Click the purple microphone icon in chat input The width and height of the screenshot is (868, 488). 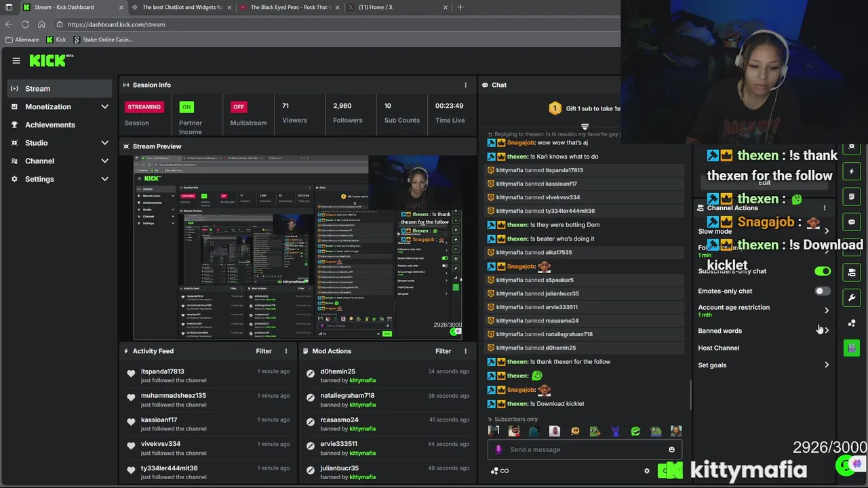(x=498, y=449)
